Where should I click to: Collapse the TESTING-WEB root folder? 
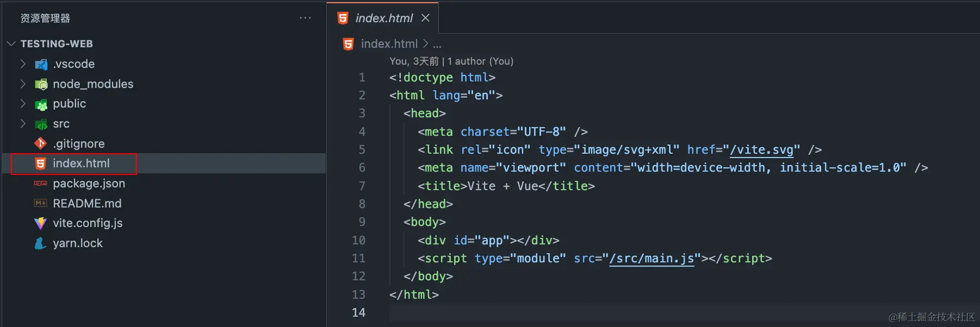pos(11,43)
